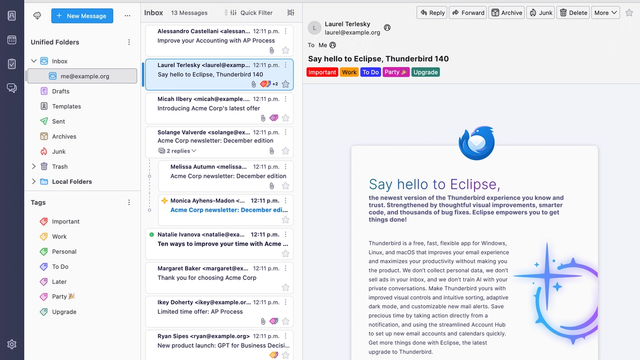This screenshot has height=360, width=640.
Task: Click contact icon next to laurel@example.org
Action: [x=387, y=28]
